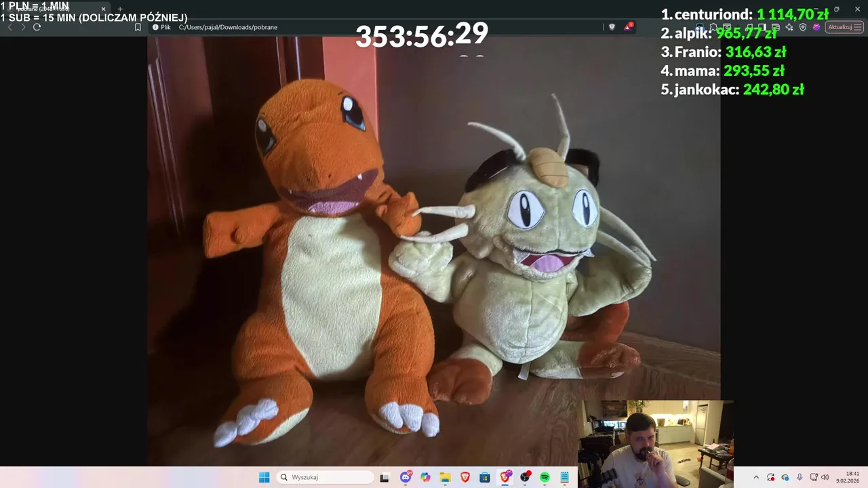Open Notepad from the taskbar
Image resolution: width=868 pixels, height=488 pixels.
tap(564, 477)
